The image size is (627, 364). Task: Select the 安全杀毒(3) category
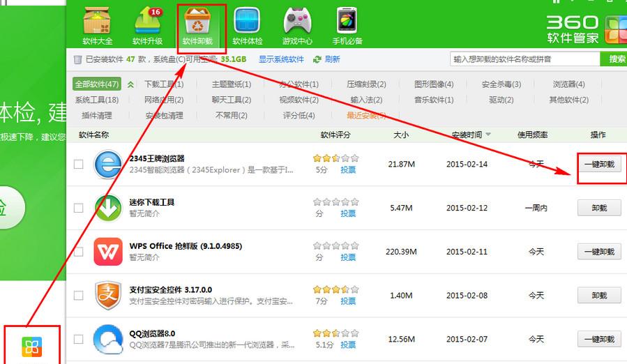tap(501, 84)
